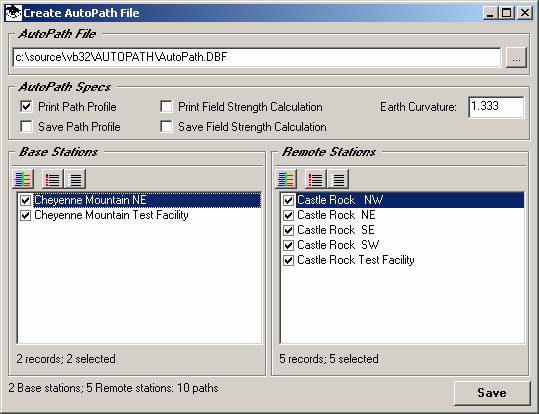The height and width of the screenshot is (414, 539).
Task: Click the application icon in the title bar
Action: 13,13
